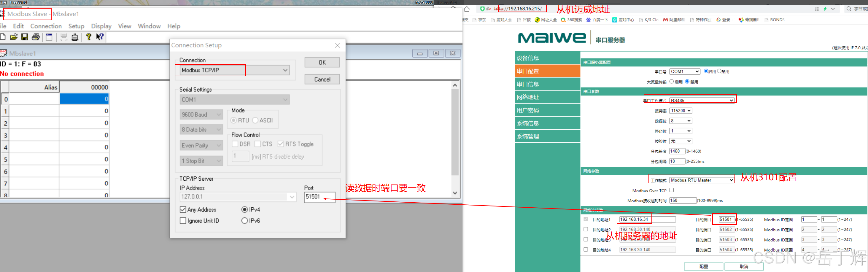Open the 设备信息 sidebar item
Viewport: 868px width, 272px height.
pos(548,58)
